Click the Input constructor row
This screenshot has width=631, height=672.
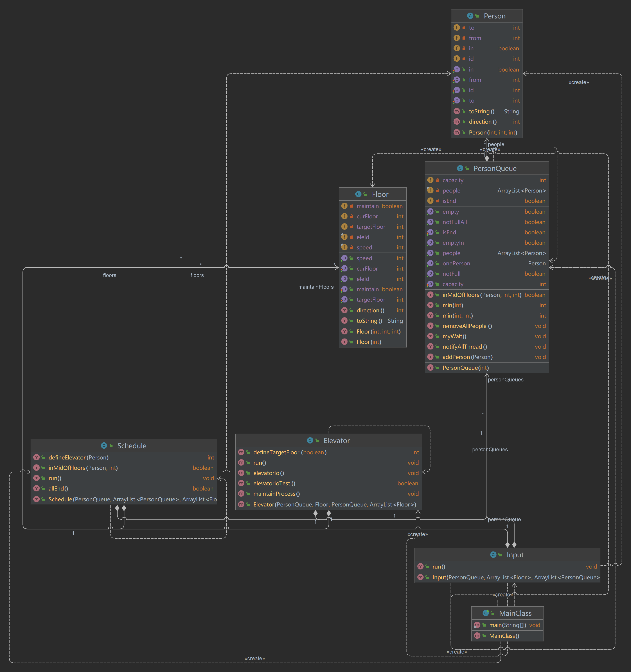pos(508,577)
